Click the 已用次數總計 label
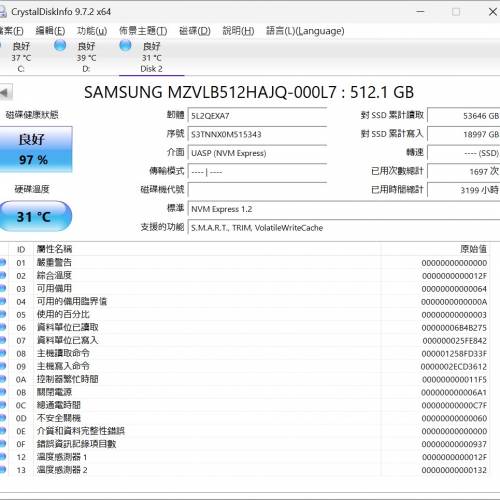This screenshot has height=500, width=500. pos(397,171)
